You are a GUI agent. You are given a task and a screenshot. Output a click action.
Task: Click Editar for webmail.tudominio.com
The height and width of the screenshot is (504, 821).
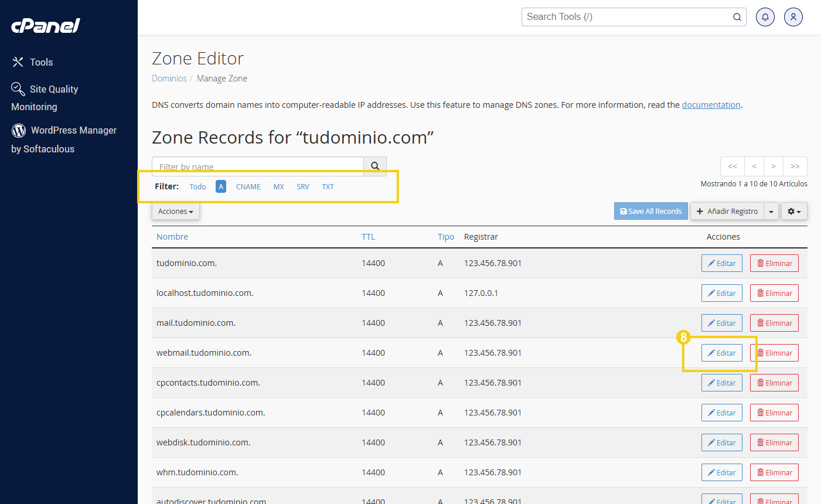click(x=721, y=353)
